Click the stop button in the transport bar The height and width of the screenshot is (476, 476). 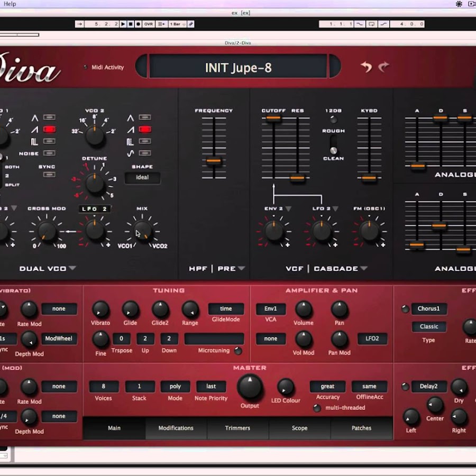click(131, 24)
